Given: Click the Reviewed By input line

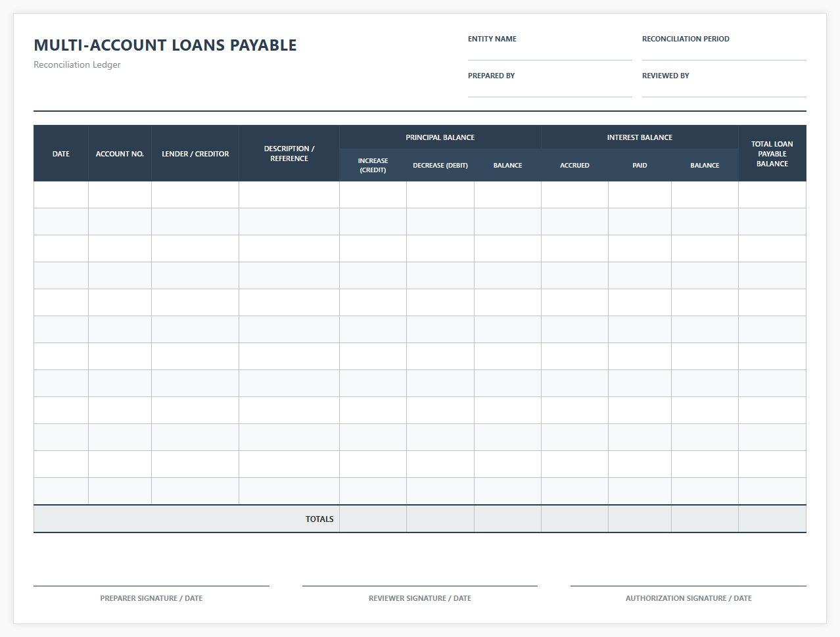Looking at the screenshot, I should 724,89.
